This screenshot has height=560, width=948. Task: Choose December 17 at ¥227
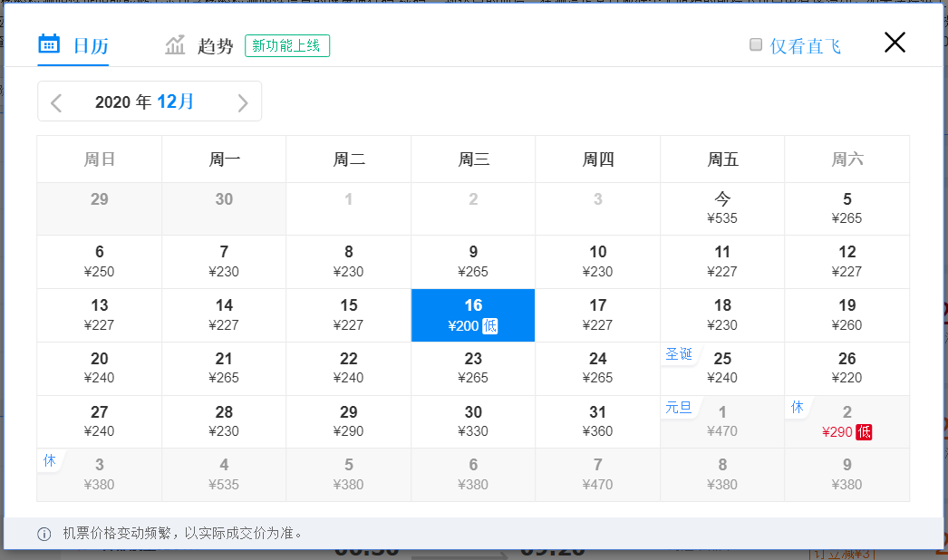click(597, 315)
